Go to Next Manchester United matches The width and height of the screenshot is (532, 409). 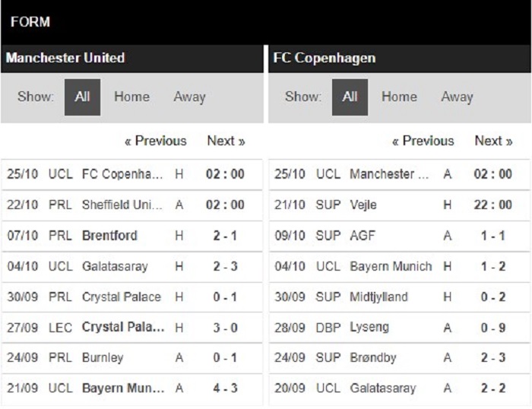[226, 141]
